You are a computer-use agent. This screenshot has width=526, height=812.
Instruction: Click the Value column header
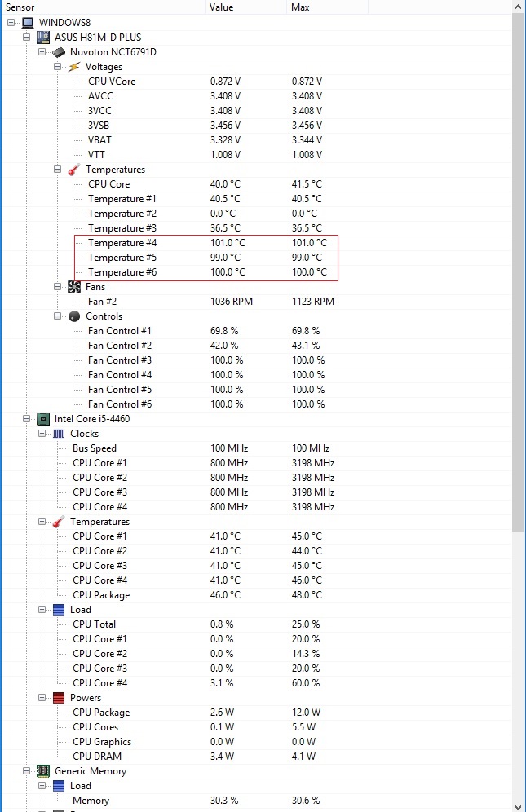pyautogui.click(x=245, y=7)
